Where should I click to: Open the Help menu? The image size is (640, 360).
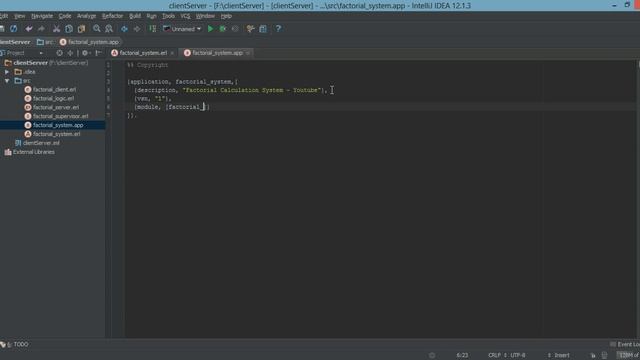226,16
